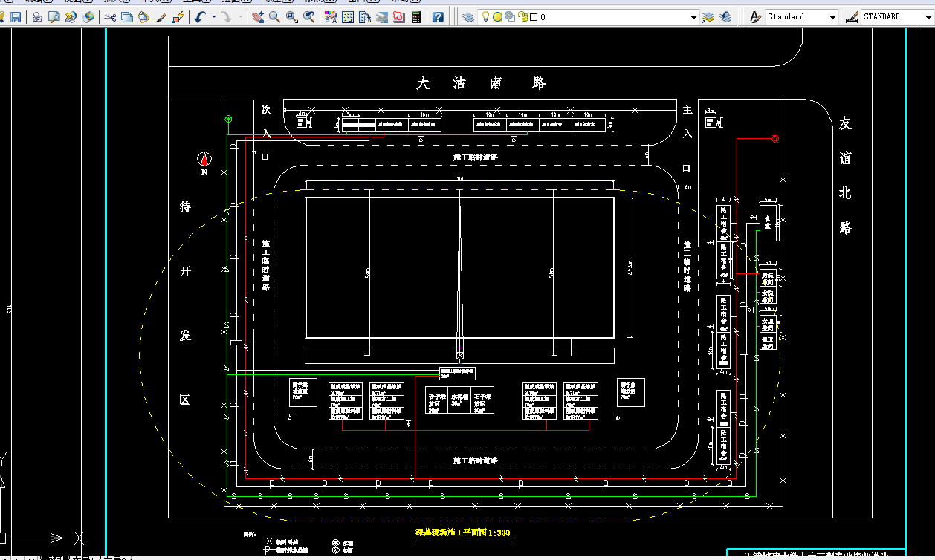The image size is (935, 560).
Task: Click the Zoom Previous icon
Action: [308, 17]
